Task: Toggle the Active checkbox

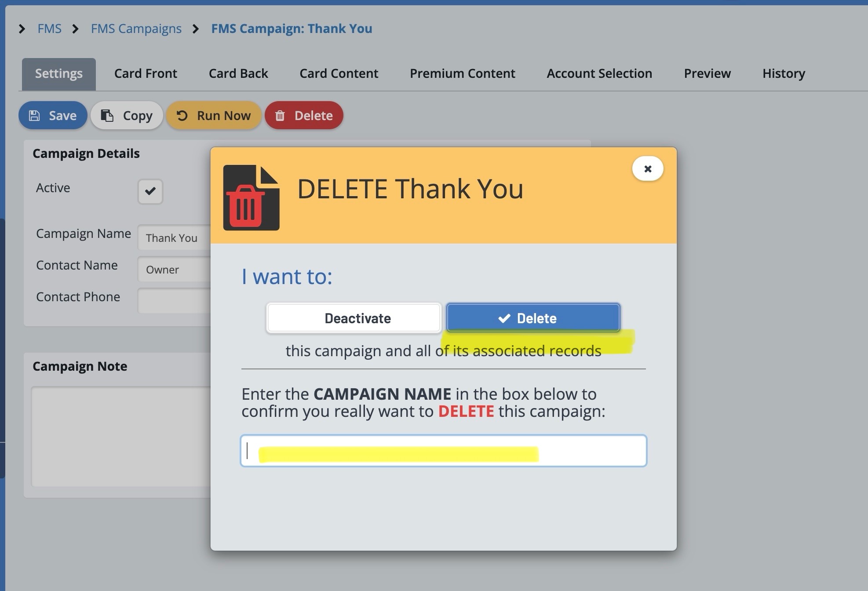Action: (150, 191)
